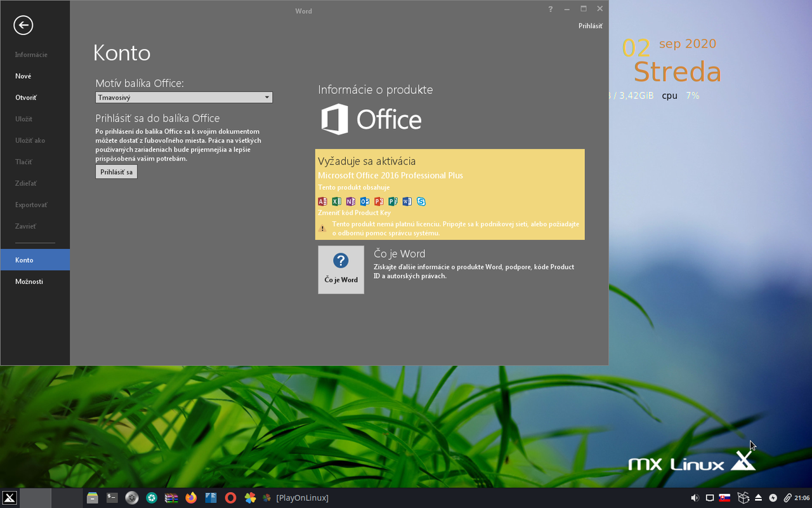Click the Excel icon in product list
The width and height of the screenshot is (812, 508).
pos(336,201)
